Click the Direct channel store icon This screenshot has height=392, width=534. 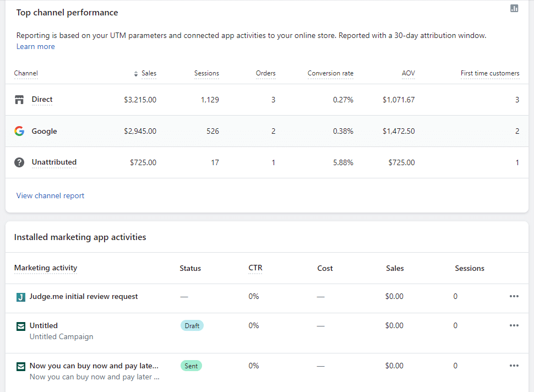pos(19,100)
